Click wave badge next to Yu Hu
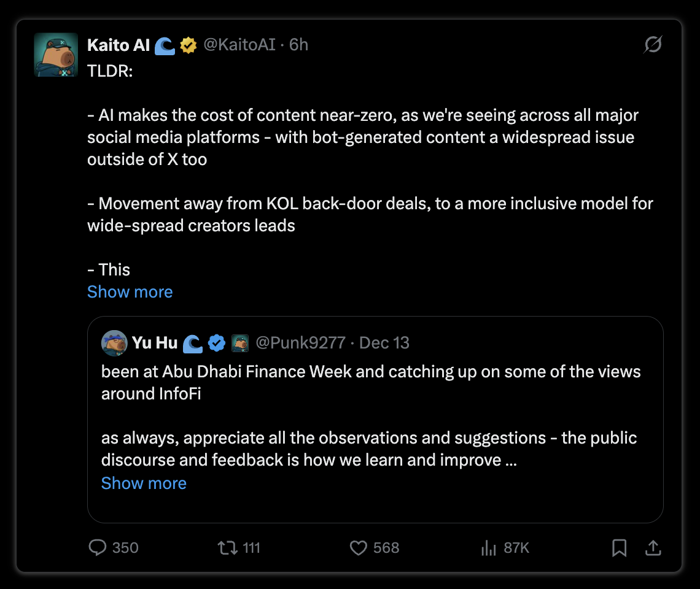 pyautogui.click(x=192, y=343)
